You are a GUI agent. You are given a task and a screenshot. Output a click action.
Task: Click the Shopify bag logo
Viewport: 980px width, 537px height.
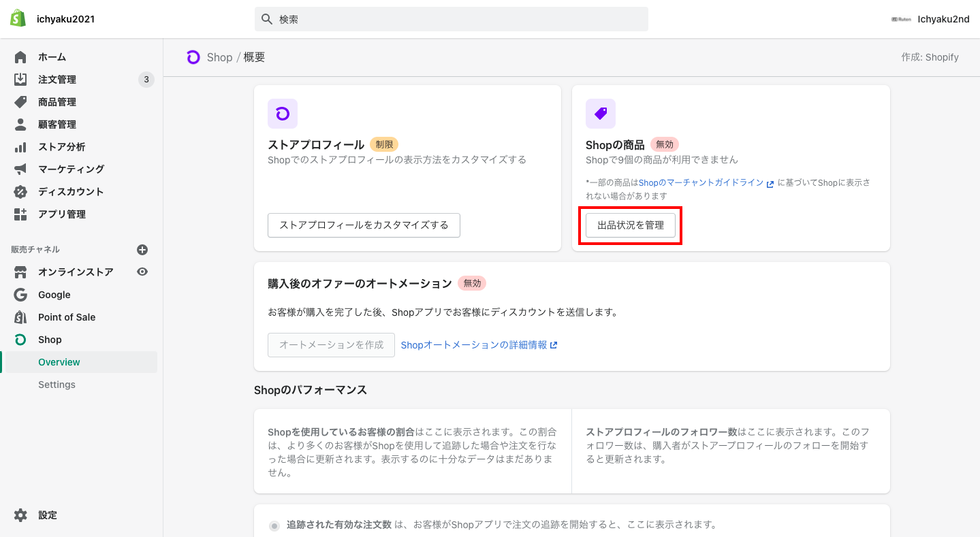[x=18, y=18]
